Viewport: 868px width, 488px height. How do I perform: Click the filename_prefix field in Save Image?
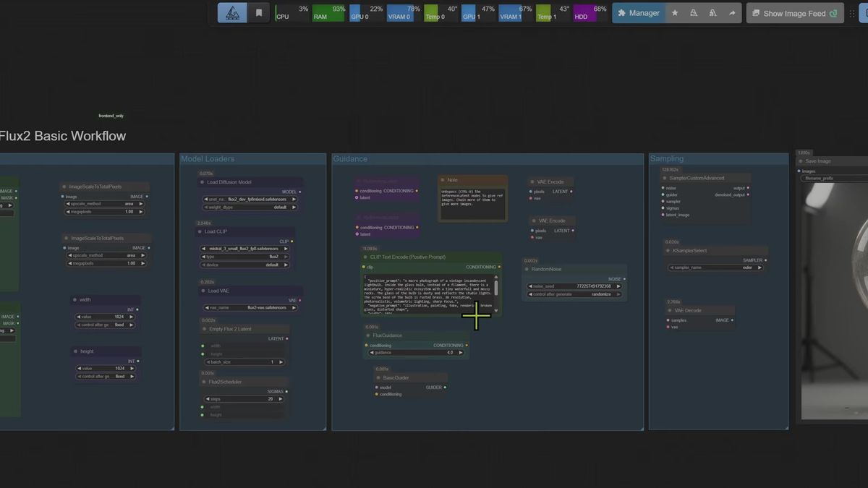point(835,178)
